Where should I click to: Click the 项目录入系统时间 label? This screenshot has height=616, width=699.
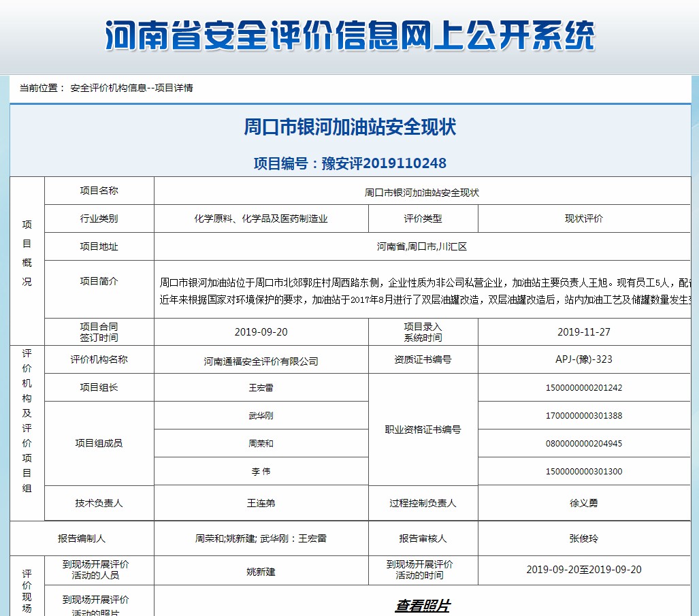click(x=423, y=332)
